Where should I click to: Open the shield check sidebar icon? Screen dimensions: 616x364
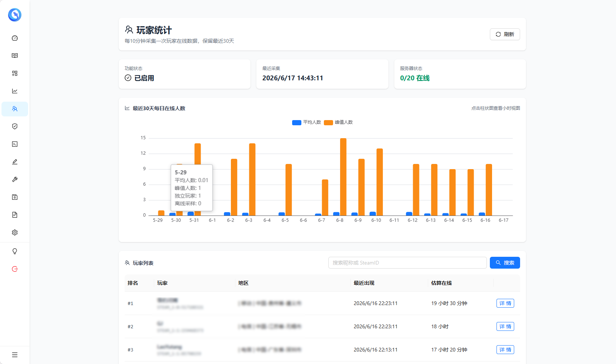tap(15, 126)
